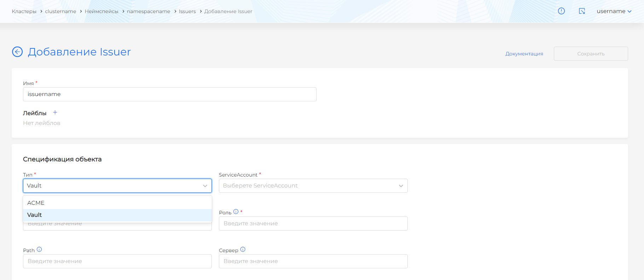Click the back arrow beside Добавление Issuer
This screenshot has width=644, height=280.
click(x=17, y=52)
